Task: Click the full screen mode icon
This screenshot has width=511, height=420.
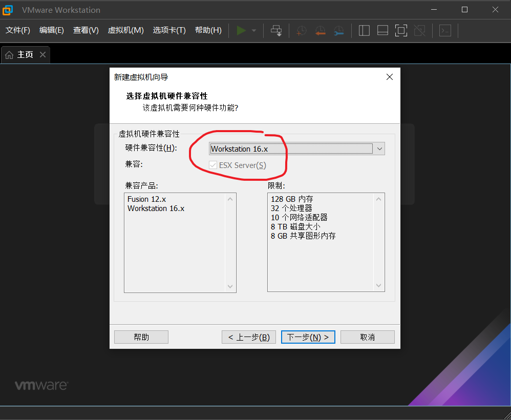Action: point(401,31)
